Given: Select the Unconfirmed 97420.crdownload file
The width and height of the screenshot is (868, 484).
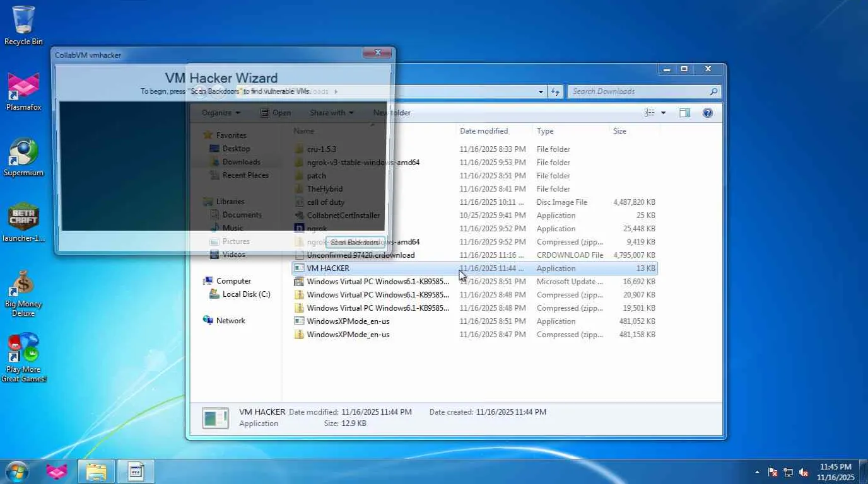Looking at the screenshot, I should (474, 255).
